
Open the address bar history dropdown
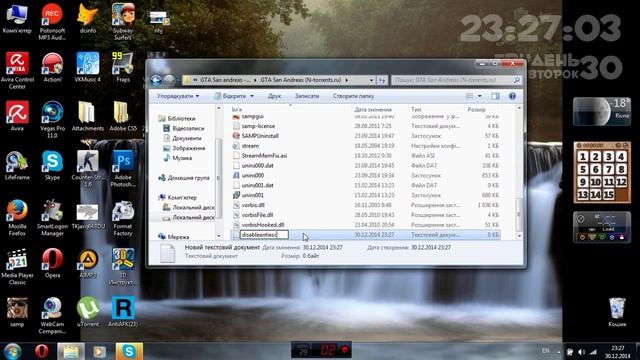pos(371,80)
